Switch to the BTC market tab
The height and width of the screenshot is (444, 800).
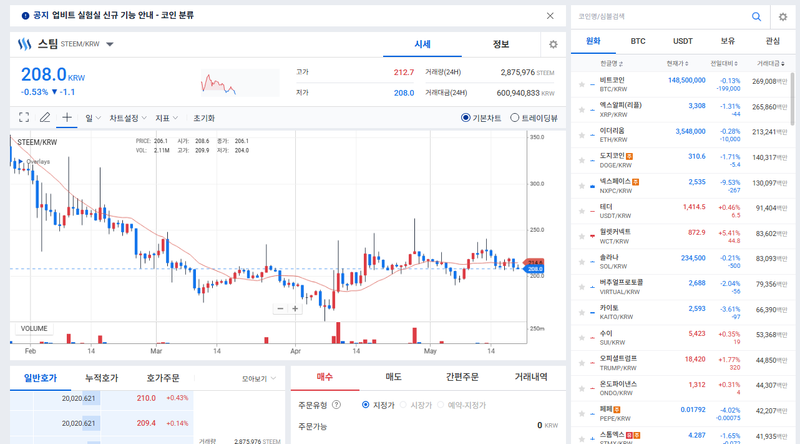click(638, 41)
